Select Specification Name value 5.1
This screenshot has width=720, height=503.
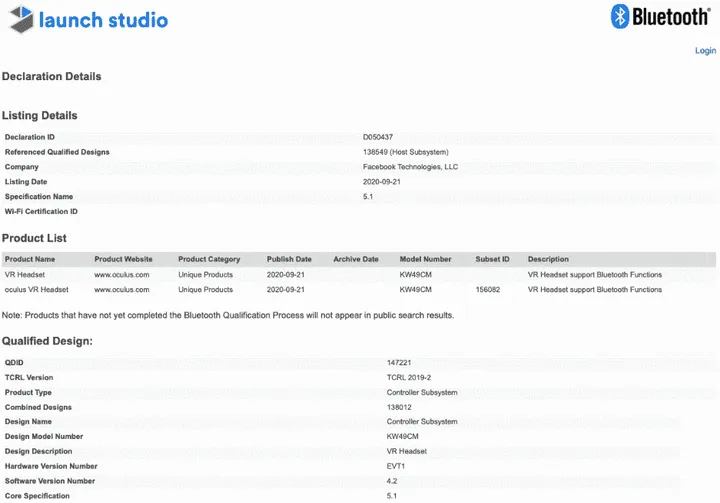click(368, 197)
